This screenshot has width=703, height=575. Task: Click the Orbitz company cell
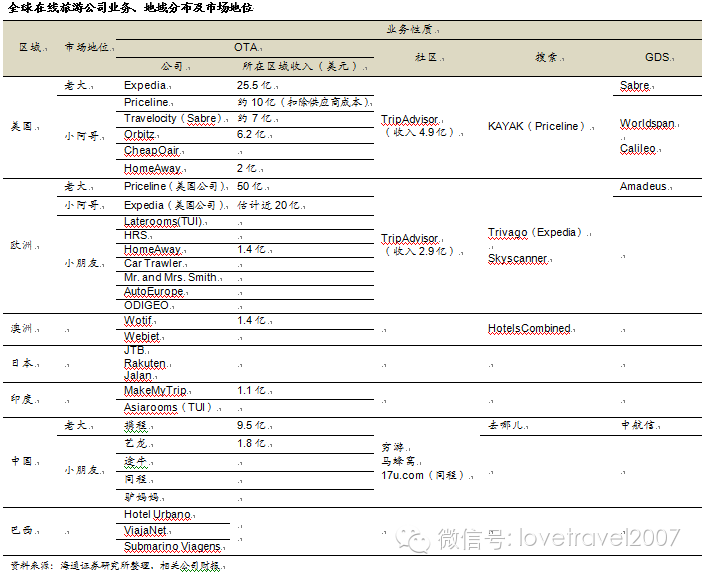pos(139,134)
